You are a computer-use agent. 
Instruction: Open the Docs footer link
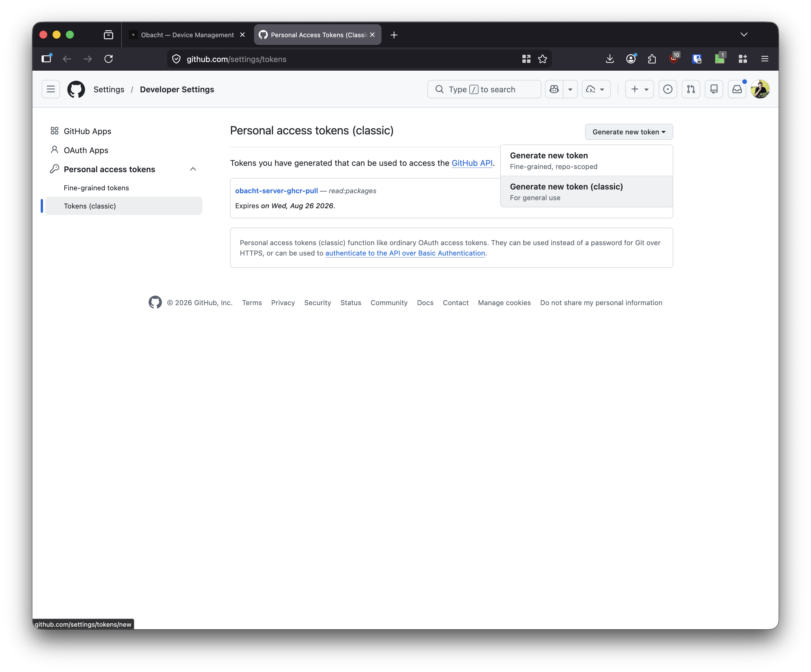point(425,303)
